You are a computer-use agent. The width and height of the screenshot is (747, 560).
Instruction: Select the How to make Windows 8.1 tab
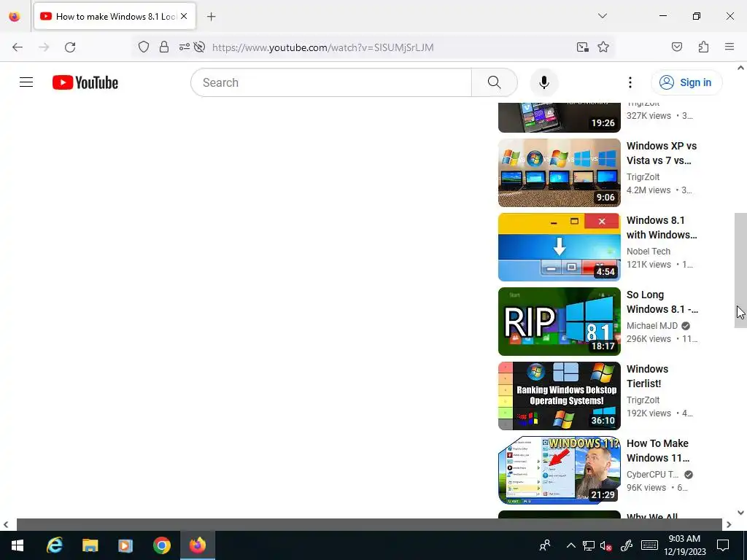tap(115, 17)
